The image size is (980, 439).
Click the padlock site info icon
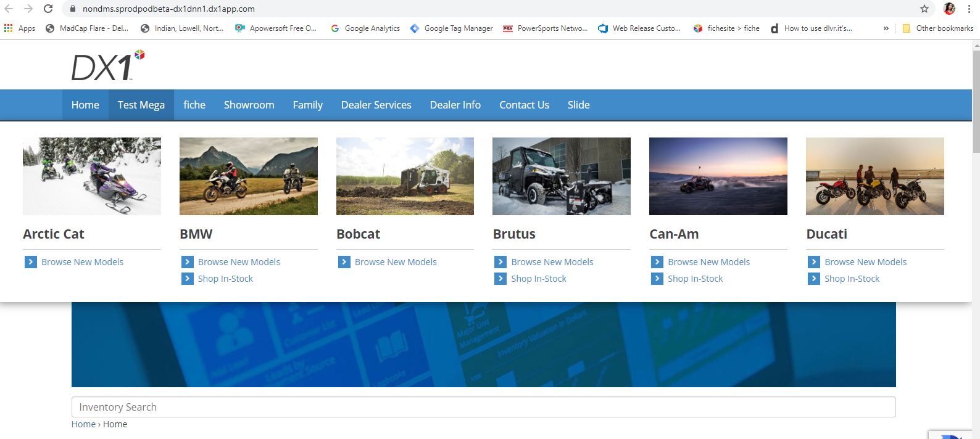pyautogui.click(x=73, y=9)
